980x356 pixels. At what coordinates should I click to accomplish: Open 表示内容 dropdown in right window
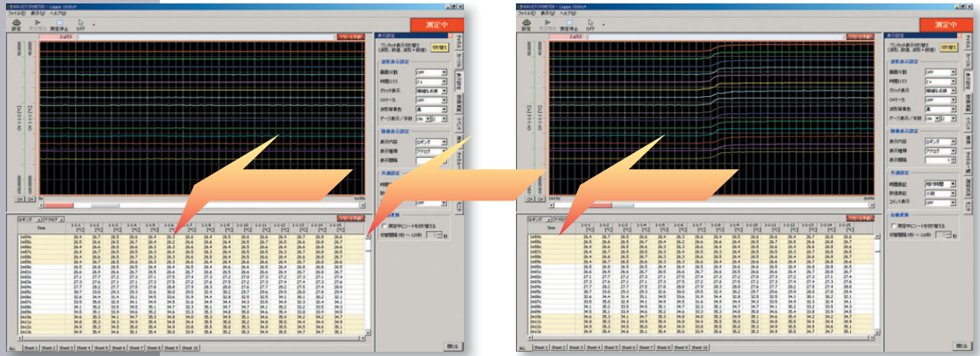point(941,142)
